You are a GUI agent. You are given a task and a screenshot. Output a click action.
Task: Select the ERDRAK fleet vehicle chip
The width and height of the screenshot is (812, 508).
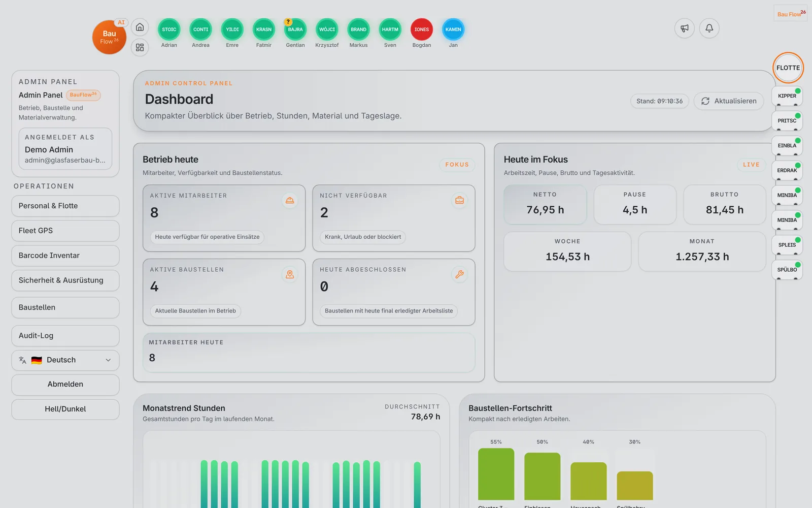tap(787, 171)
